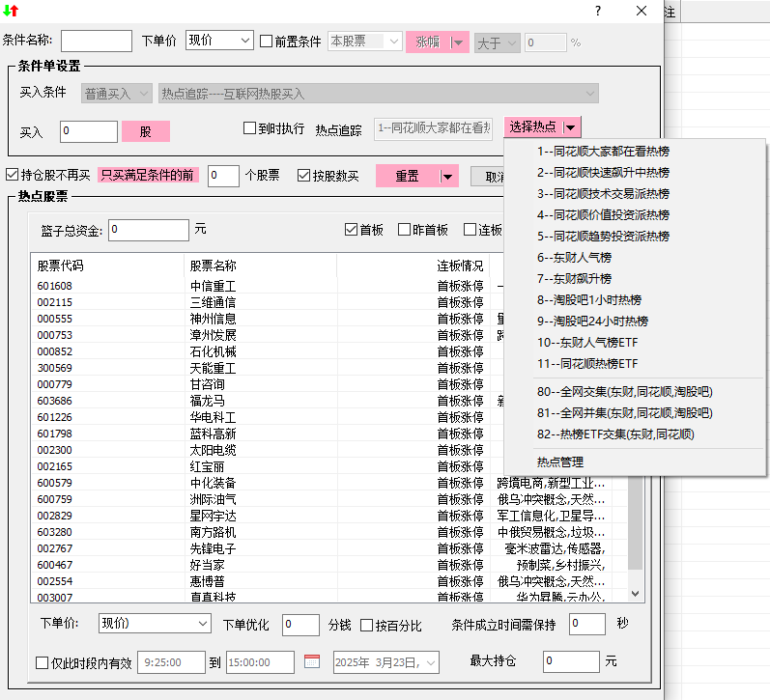Click the red-green arrows app icon
Viewport: 770px width, 700px height.
click(x=12, y=12)
